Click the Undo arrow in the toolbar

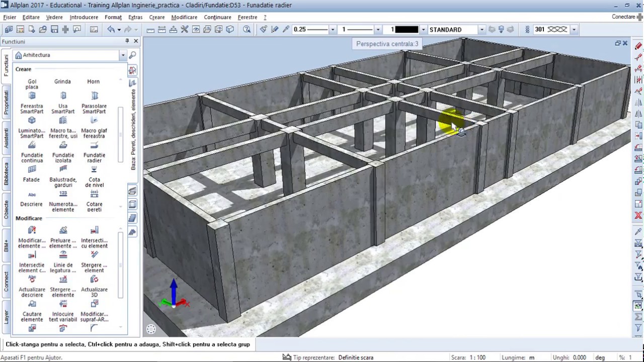point(111,30)
